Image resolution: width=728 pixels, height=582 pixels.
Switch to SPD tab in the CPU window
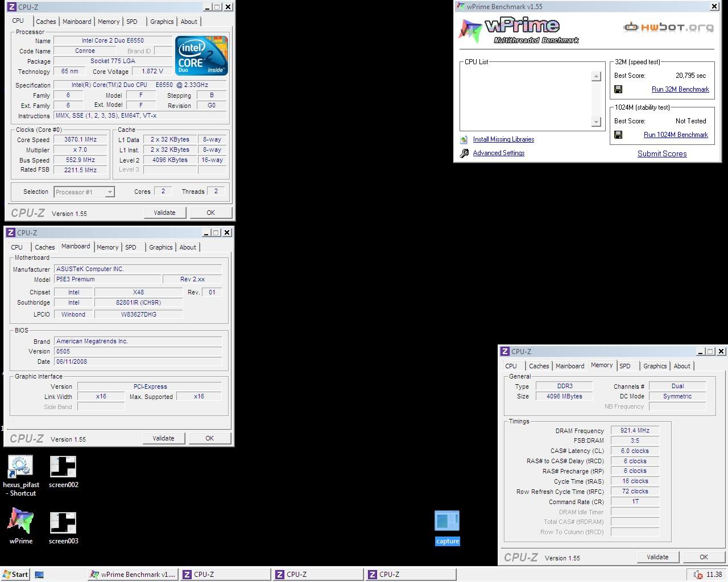click(x=132, y=22)
